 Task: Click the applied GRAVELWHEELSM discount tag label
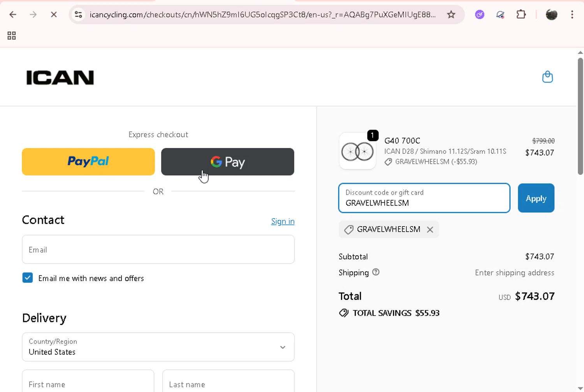pyautogui.click(x=389, y=229)
